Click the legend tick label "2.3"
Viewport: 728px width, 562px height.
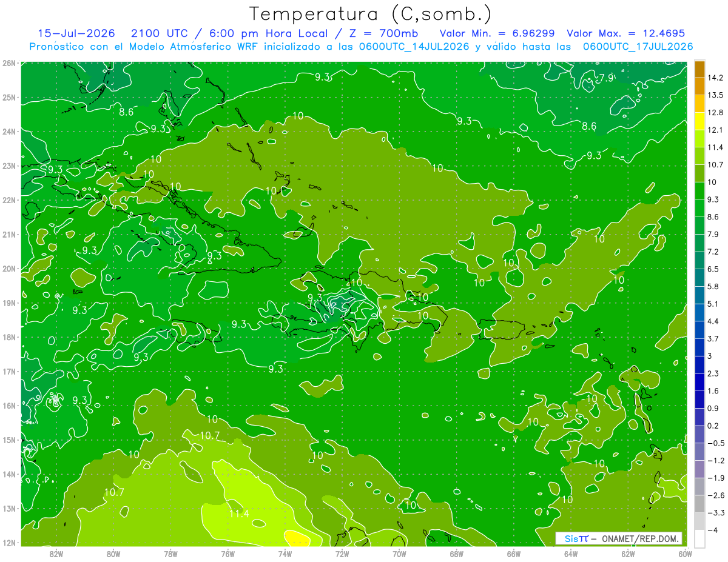click(x=713, y=373)
